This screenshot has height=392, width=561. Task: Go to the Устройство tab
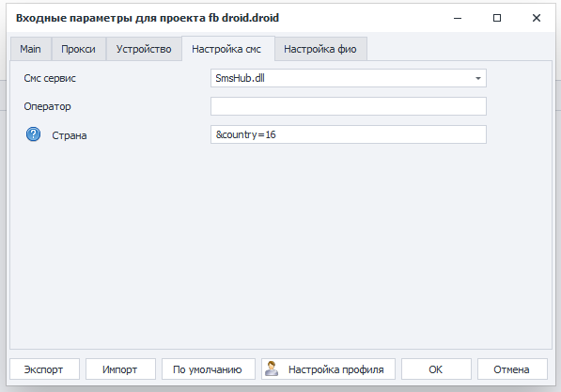144,49
